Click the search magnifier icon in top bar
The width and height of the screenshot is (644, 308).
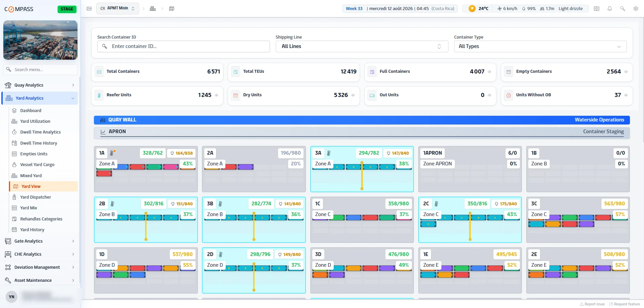(x=623, y=9)
